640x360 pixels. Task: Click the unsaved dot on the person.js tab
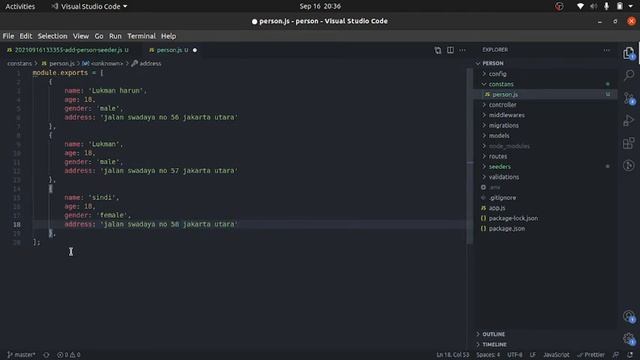[195, 50]
